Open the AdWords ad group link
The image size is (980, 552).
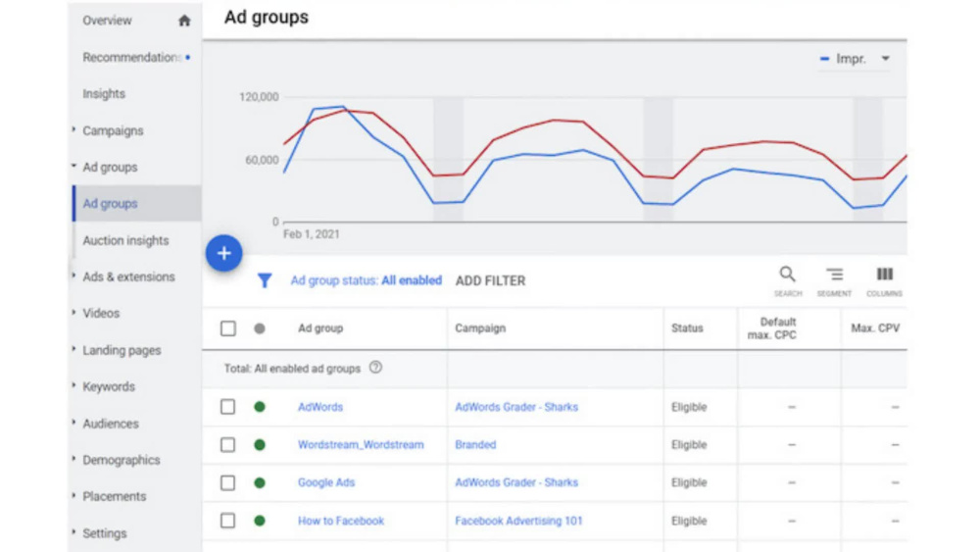320,407
